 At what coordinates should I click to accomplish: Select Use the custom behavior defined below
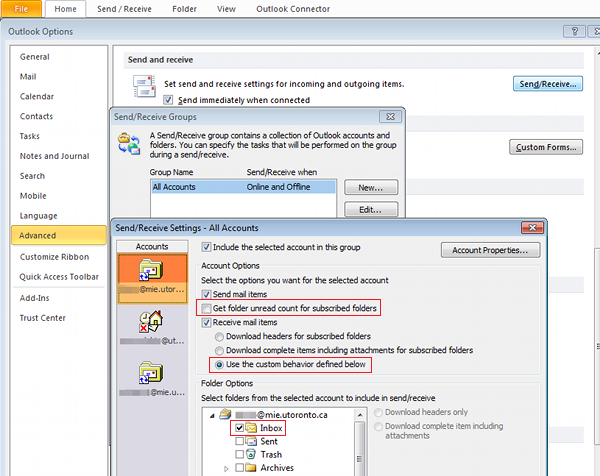pyautogui.click(x=219, y=365)
